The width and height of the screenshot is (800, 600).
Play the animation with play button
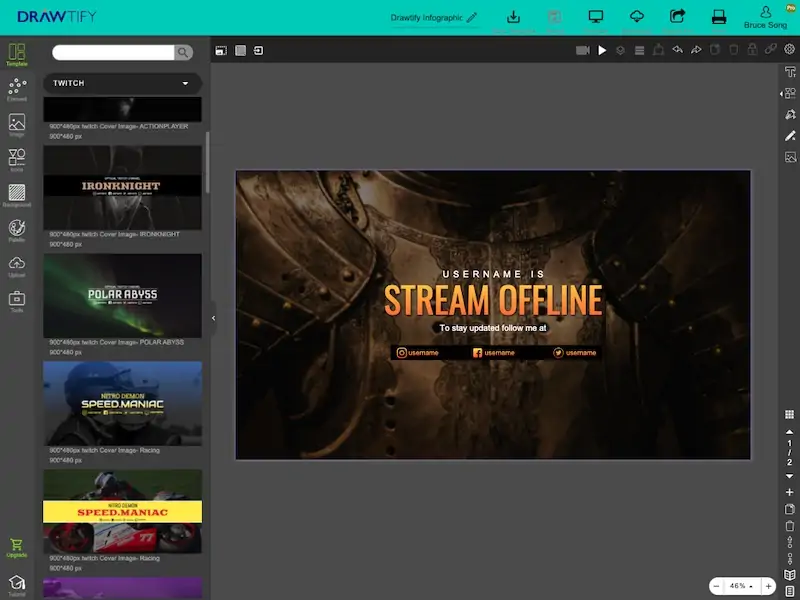[x=602, y=50]
